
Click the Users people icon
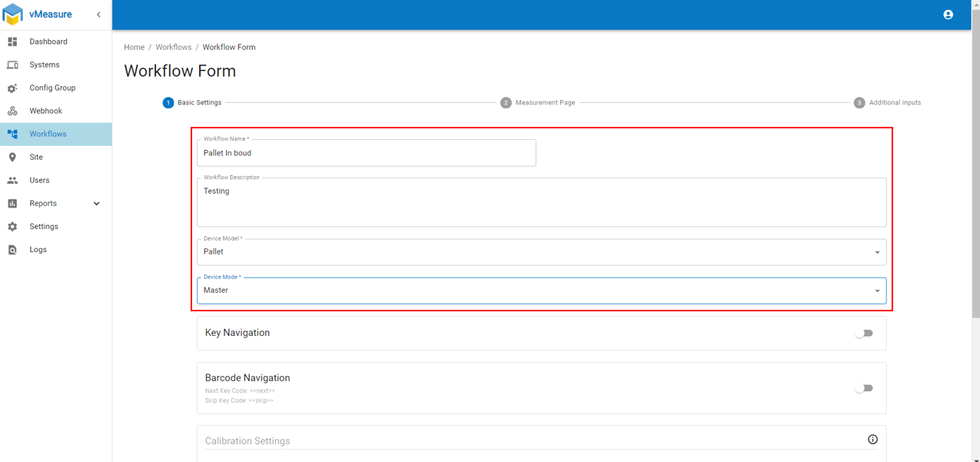(12, 180)
